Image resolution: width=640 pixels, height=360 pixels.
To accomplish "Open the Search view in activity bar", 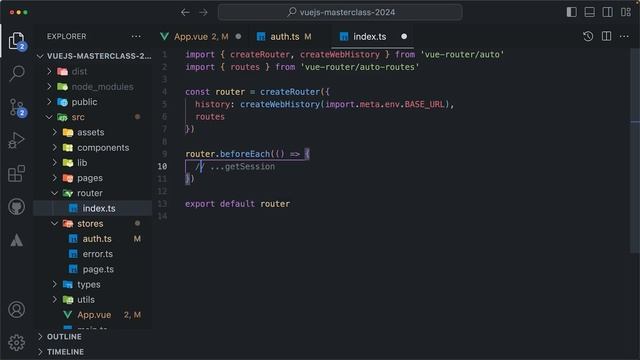I will [17, 74].
